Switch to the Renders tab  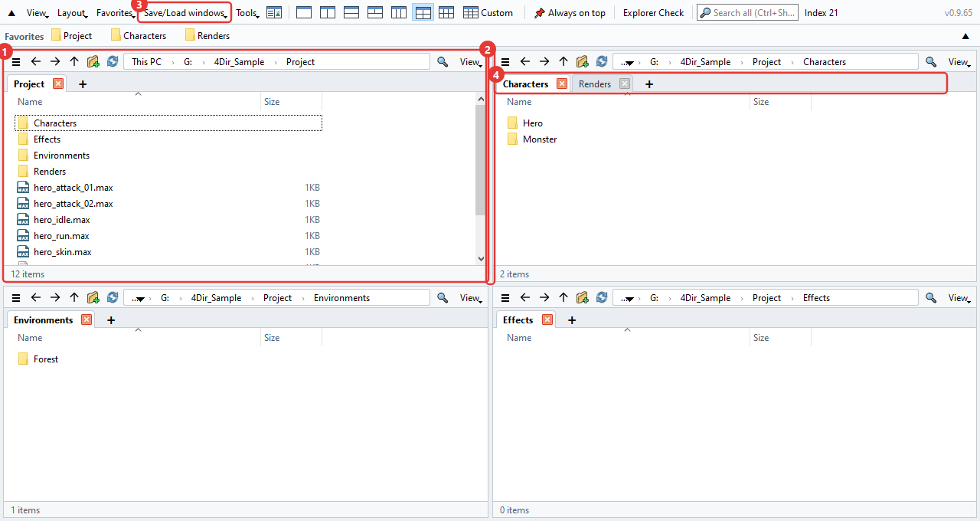point(595,84)
